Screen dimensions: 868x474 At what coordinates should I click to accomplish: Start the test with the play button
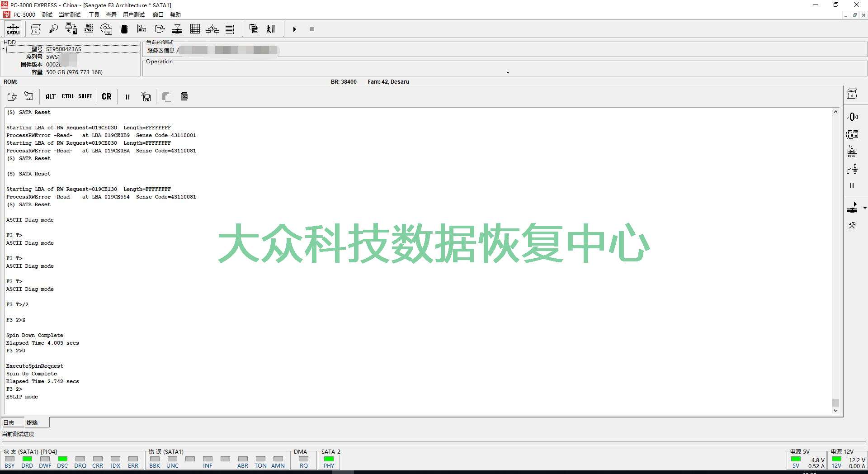[294, 29]
